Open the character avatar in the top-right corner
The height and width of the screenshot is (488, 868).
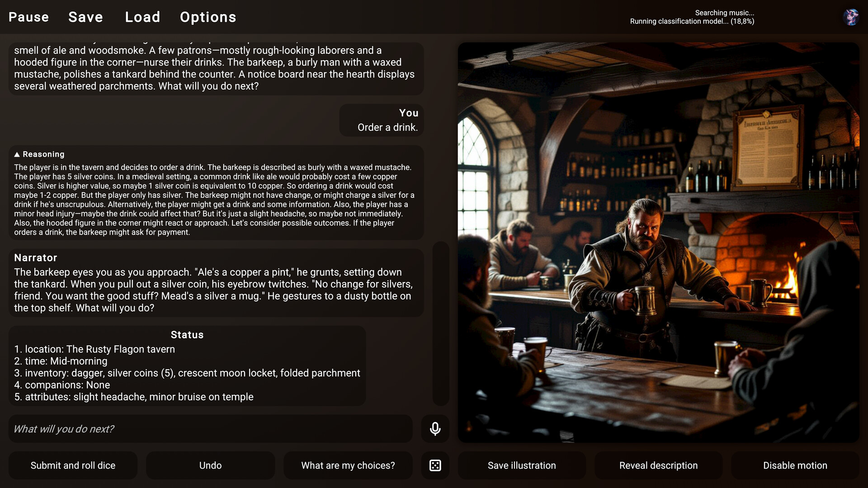tap(850, 17)
